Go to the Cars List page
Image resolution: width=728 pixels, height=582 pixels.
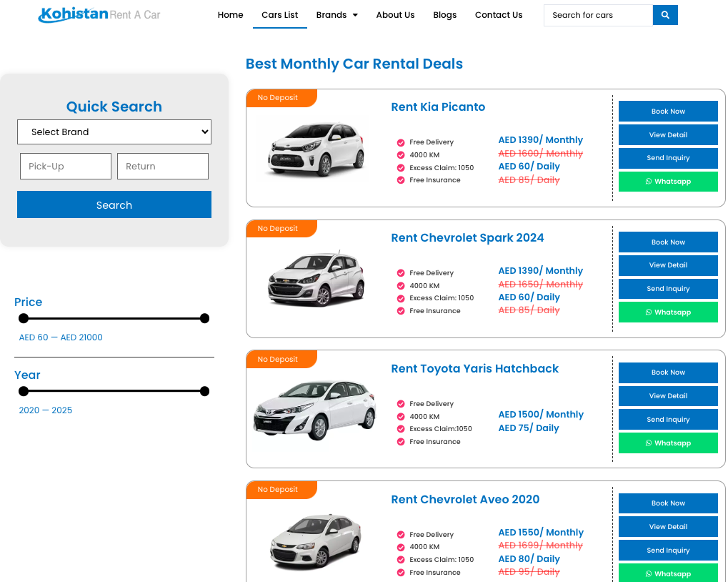280,15
